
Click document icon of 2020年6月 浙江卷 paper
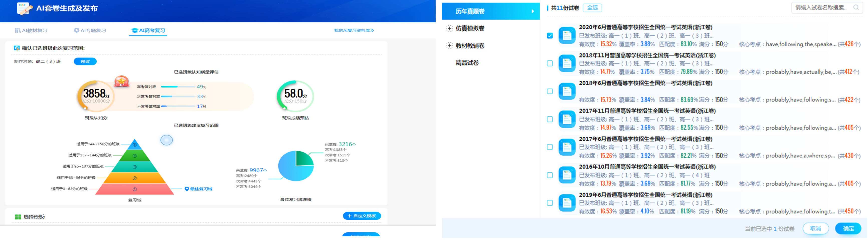567,35
